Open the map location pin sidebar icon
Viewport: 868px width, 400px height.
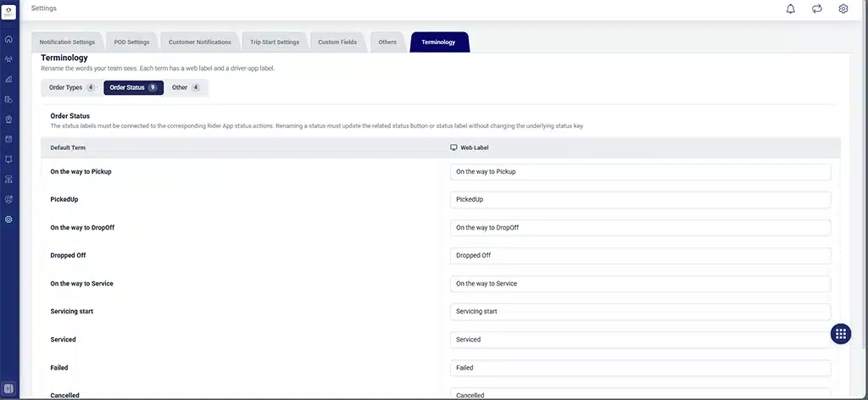coord(8,119)
